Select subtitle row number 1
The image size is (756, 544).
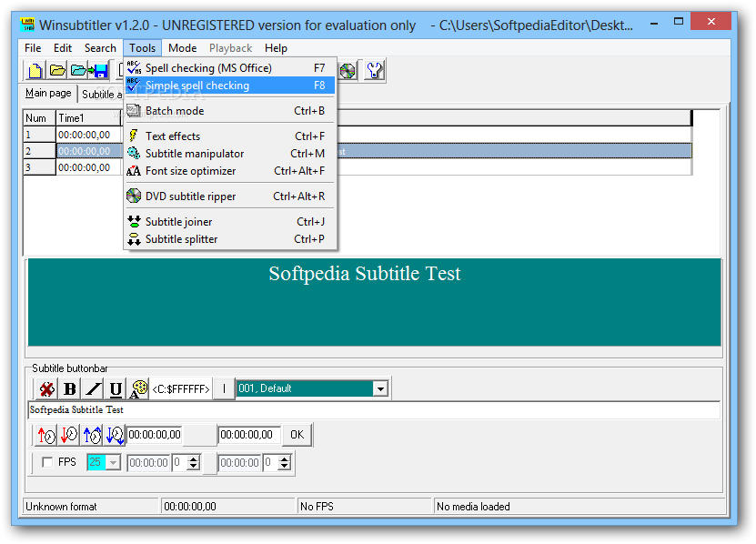tap(39, 135)
